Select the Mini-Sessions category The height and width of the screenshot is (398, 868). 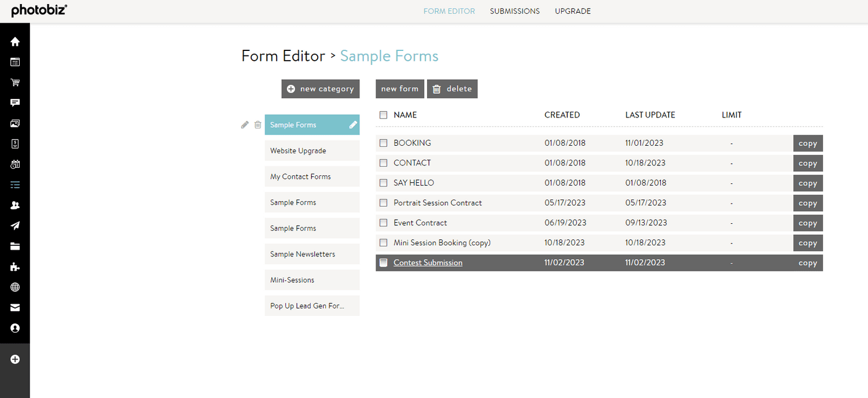pyautogui.click(x=312, y=279)
